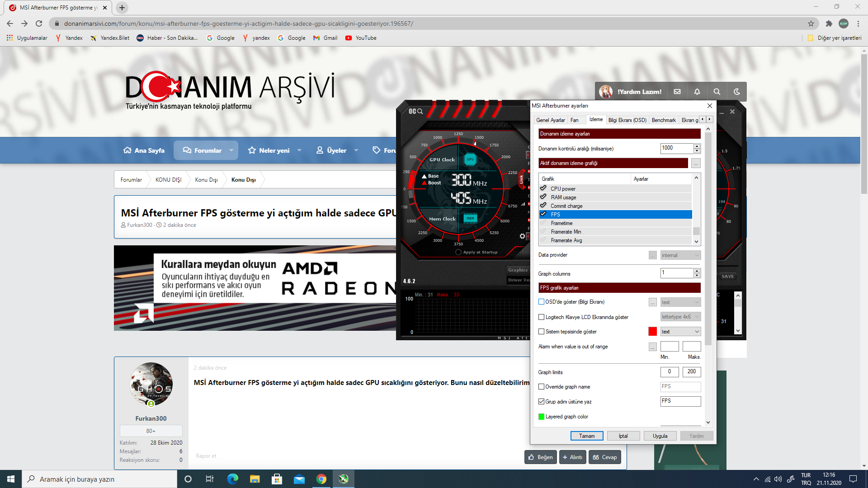This screenshot has width=868, height=488.
Task: Enable Override graph name checkbox
Action: (x=541, y=387)
